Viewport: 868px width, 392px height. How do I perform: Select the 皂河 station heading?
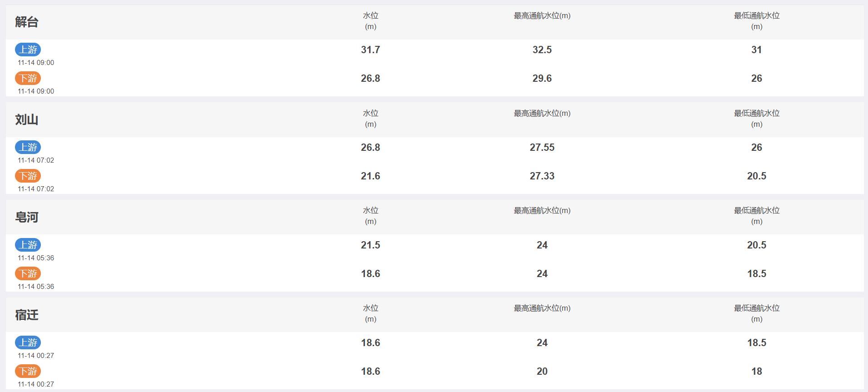point(27,217)
